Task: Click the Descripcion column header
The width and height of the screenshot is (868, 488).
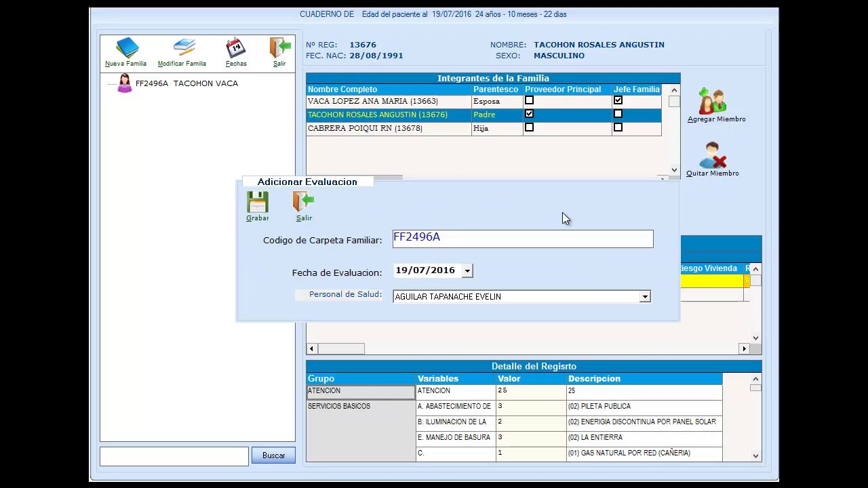Action: click(644, 379)
